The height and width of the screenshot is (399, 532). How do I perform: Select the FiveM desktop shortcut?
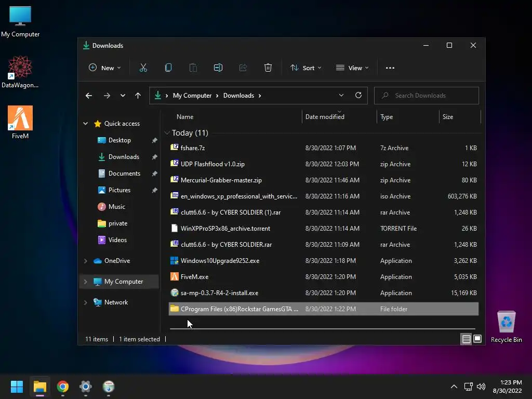(20, 123)
